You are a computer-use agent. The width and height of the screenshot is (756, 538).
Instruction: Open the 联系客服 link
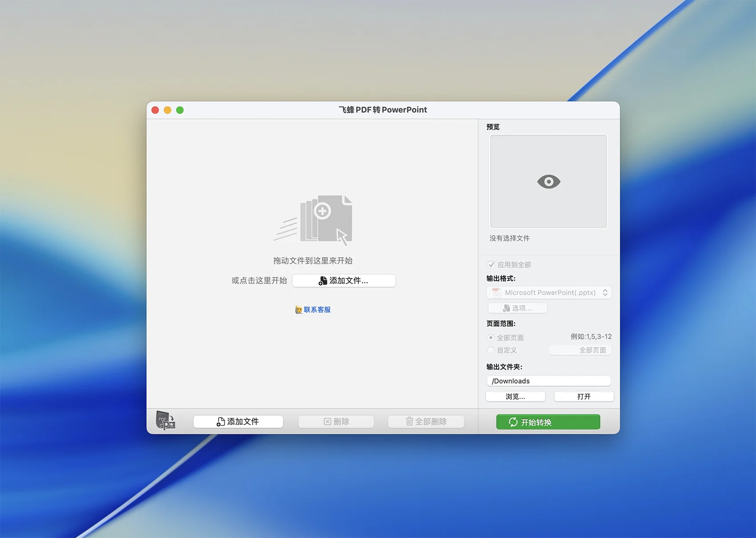[317, 310]
